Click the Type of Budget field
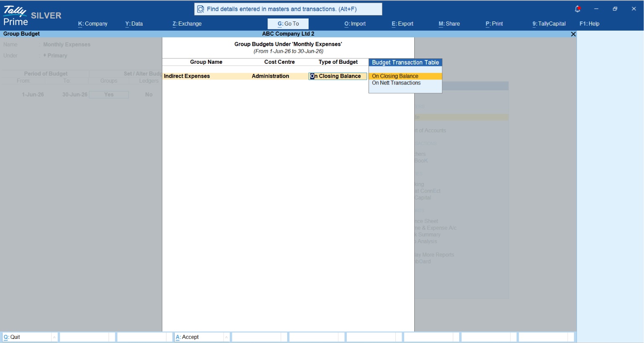Screen dimensions: 644x343 338,76
